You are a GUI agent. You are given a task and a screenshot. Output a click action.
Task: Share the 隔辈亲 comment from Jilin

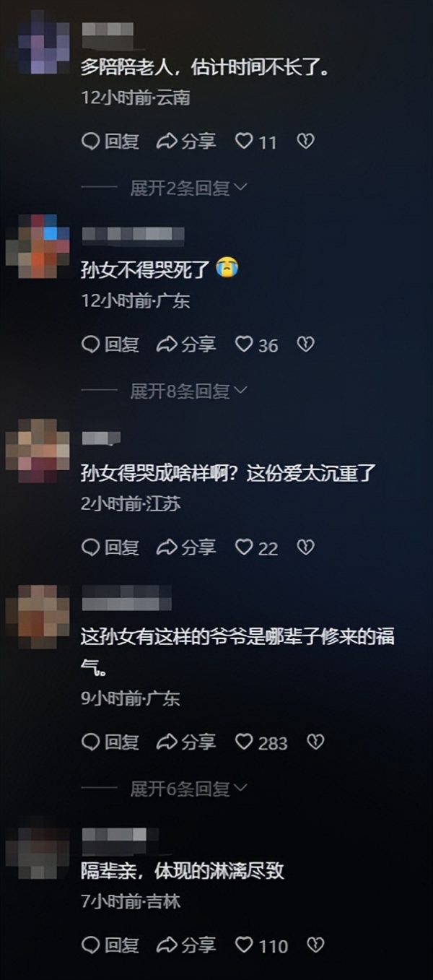point(186,945)
